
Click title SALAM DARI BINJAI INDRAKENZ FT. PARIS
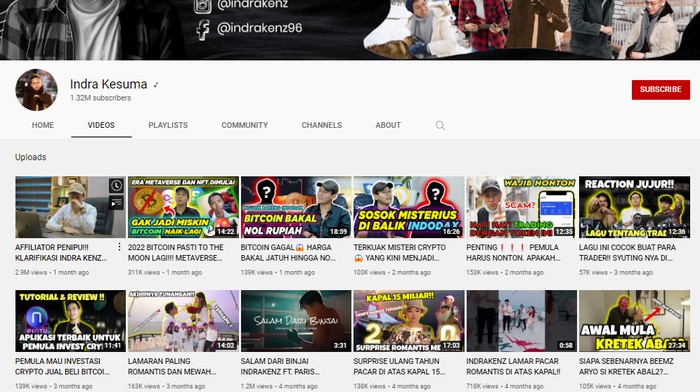pyautogui.click(x=280, y=367)
